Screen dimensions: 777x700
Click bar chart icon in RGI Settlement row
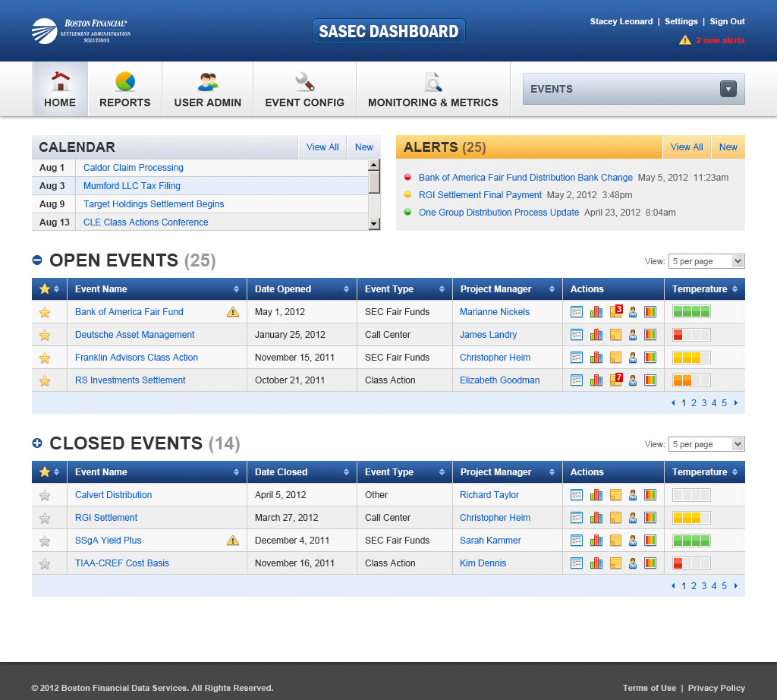[x=596, y=518]
